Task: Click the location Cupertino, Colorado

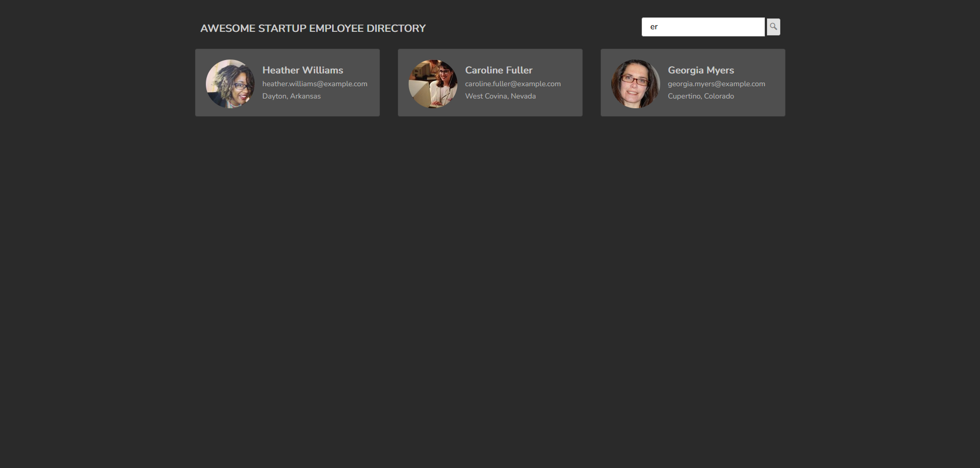Action: tap(701, 96)
